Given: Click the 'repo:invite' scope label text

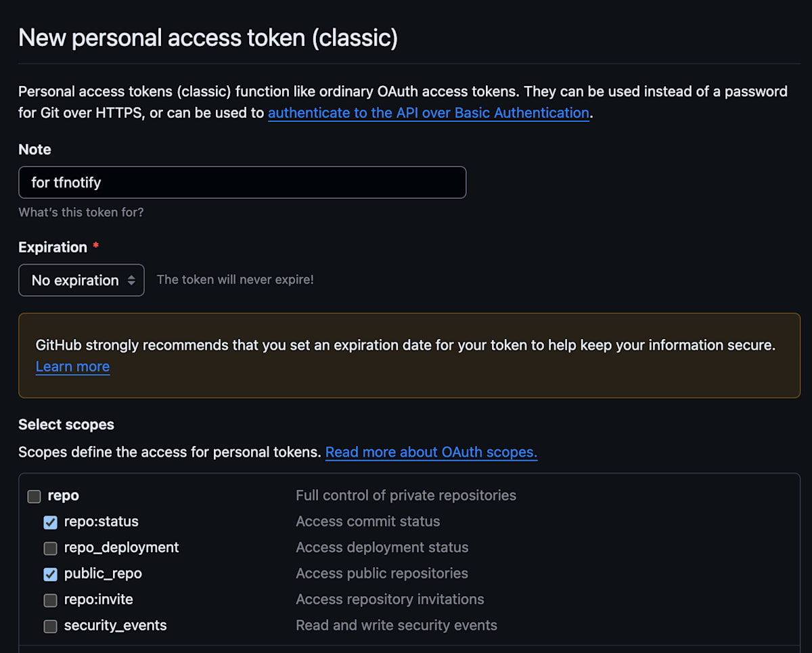Looking at the screenshot, I should (99, 600).
